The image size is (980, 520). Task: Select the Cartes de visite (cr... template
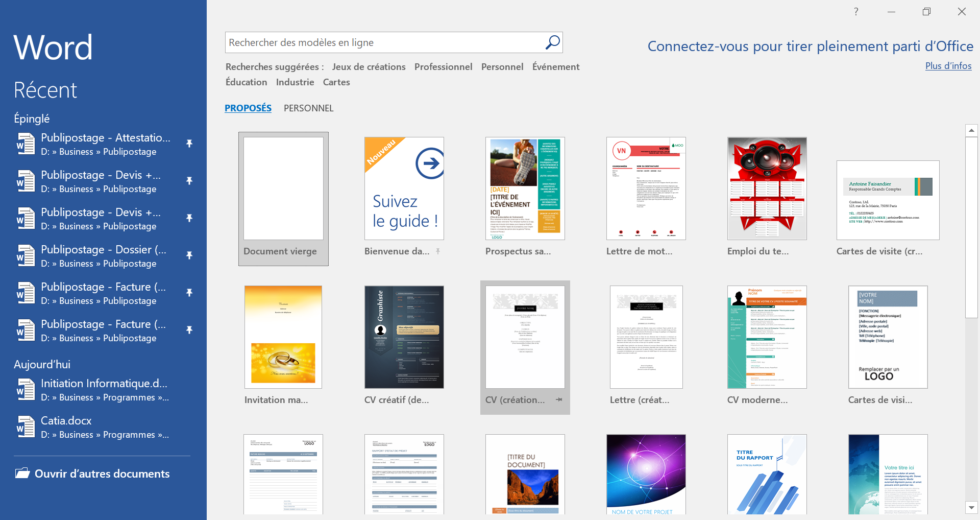[x=888, y=200]
